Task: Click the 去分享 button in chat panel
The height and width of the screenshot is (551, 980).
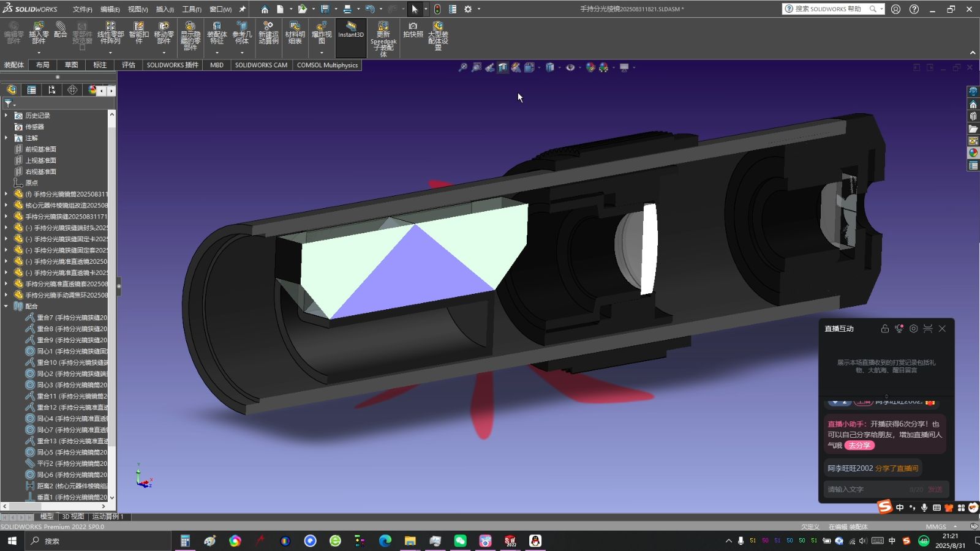Action: pyautogui.click(x=860, y=445)
